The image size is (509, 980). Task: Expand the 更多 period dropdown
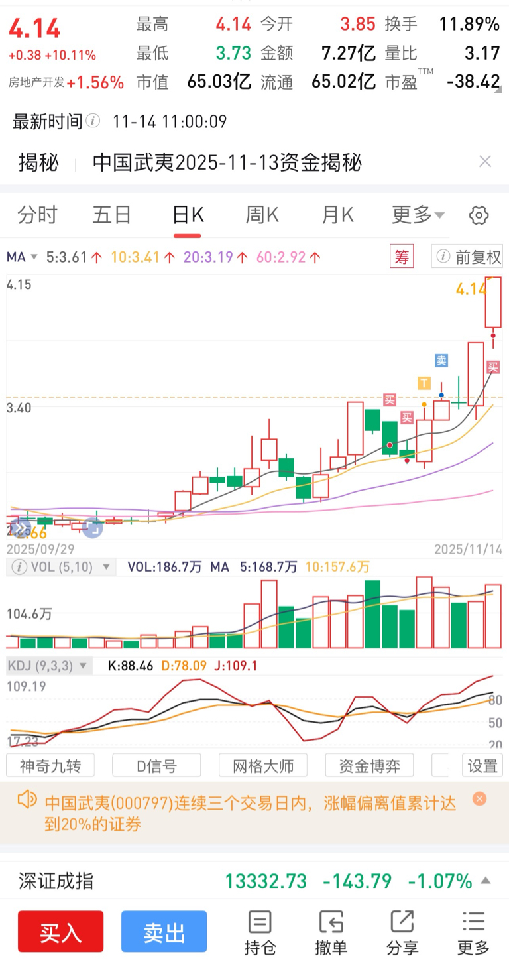pyautogui.click(x=418, y=215)
